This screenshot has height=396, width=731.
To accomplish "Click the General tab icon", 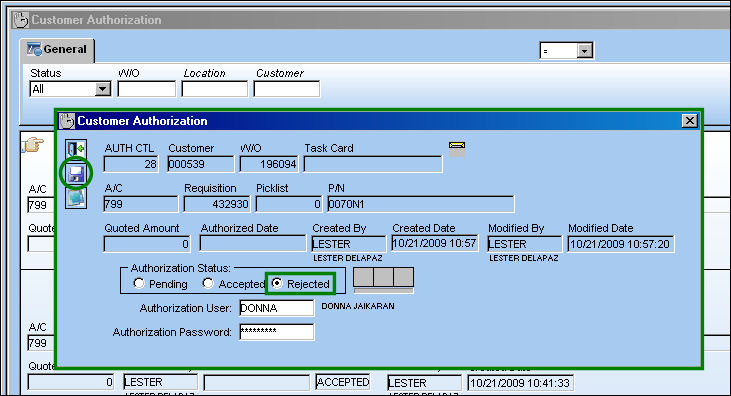I will coord(34,49).
